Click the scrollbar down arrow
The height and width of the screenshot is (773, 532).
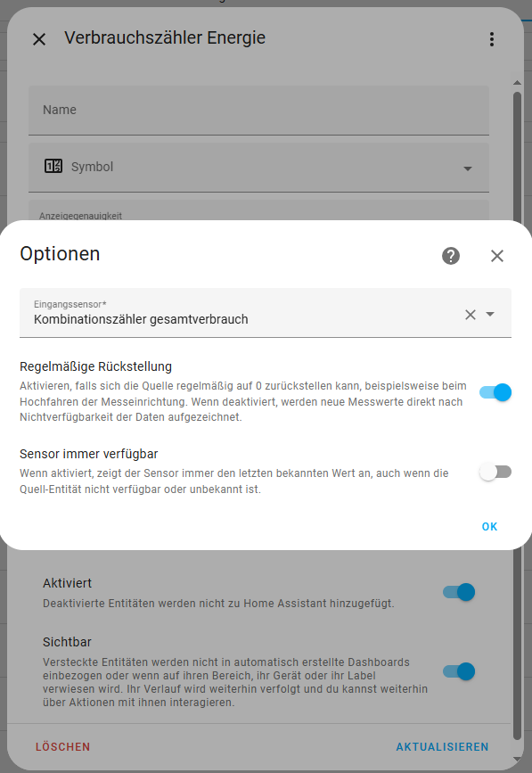(517, 760)
